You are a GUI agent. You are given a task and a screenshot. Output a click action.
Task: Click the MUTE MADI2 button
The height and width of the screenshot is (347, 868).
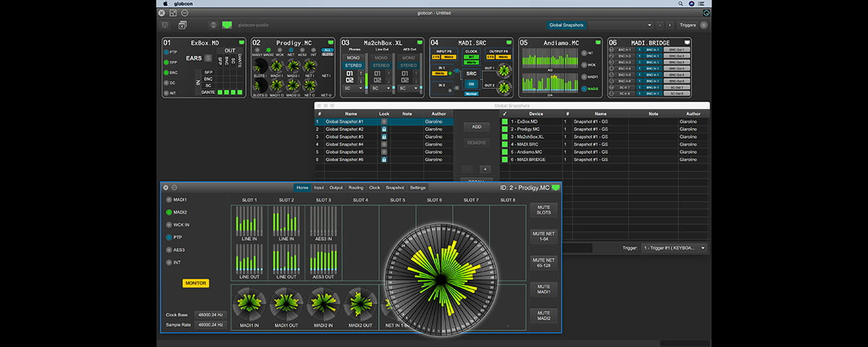(x=543, y=315)
